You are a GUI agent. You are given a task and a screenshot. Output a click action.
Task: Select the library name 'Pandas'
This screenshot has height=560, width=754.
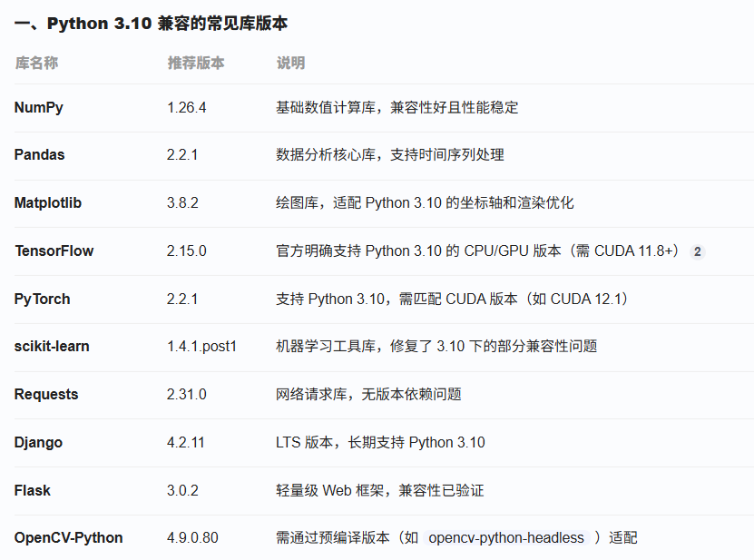39,154
